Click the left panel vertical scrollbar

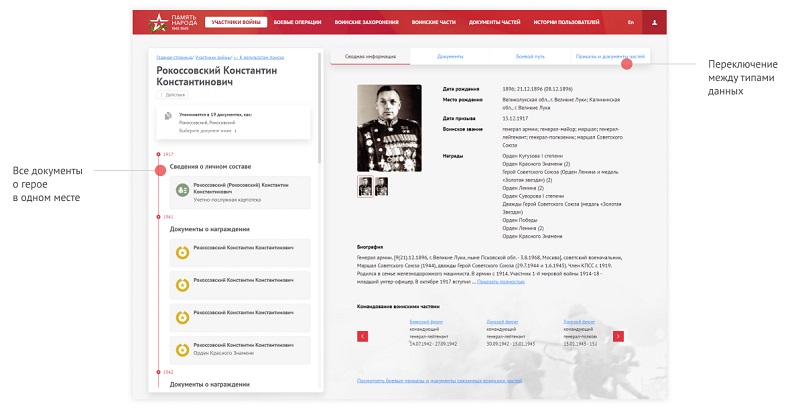click(x=320, y=107)
